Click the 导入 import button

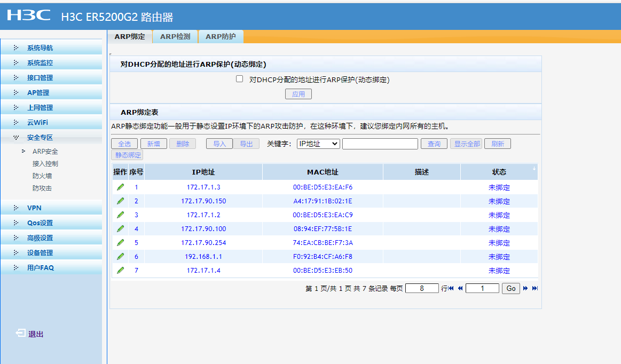[219, 144]
